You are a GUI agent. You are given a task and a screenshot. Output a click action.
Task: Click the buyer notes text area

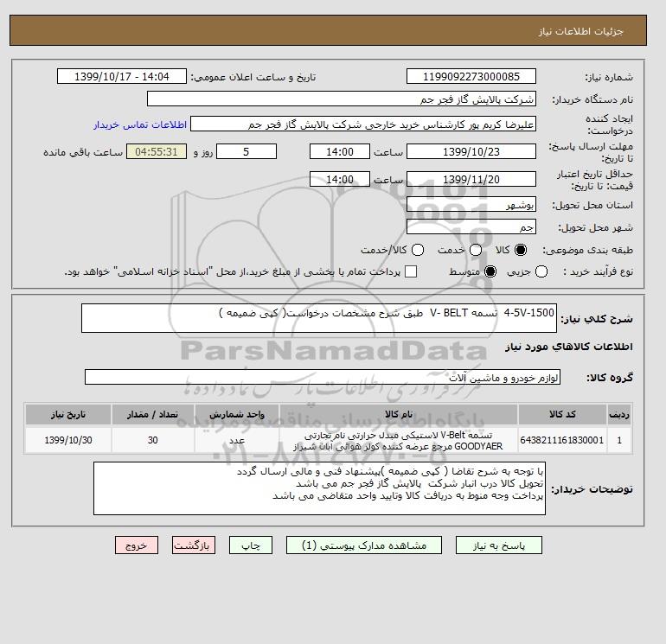pyautogui.click(x=319, y=488)
